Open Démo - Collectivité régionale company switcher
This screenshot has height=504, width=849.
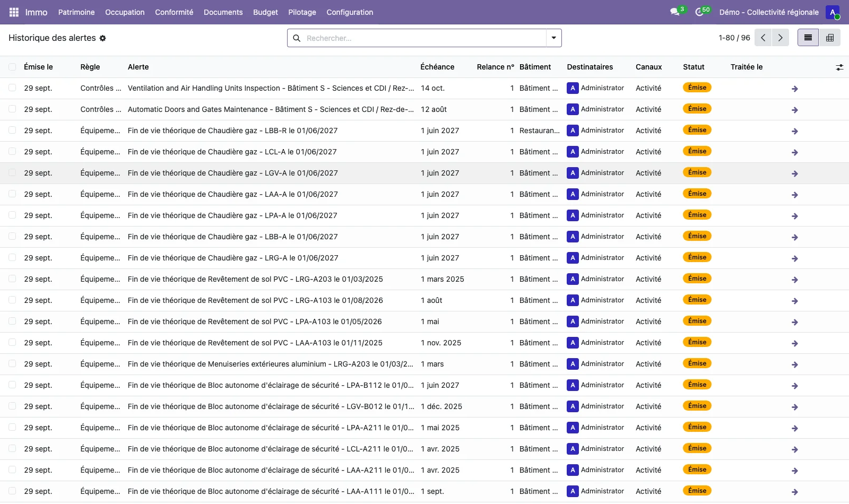769,12
